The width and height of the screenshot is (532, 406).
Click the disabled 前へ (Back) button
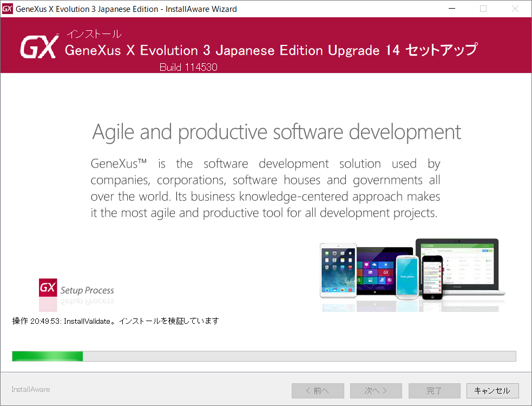pos(318,391)
